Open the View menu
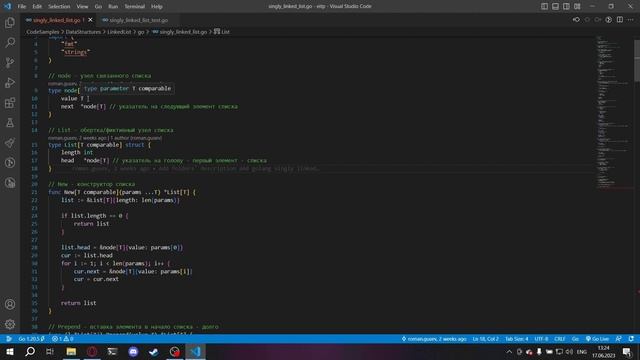The height and width of the screenshot is (360, 640). point(82,7)
